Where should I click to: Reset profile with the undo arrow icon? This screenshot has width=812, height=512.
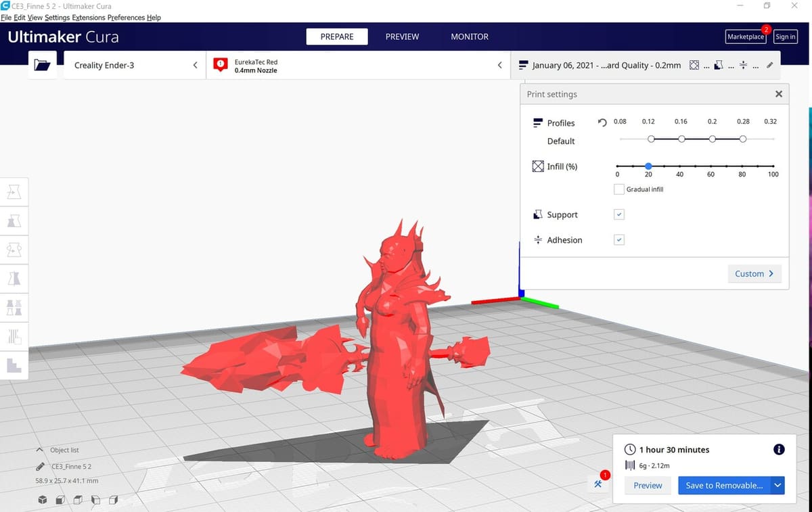tap(602, 122)
